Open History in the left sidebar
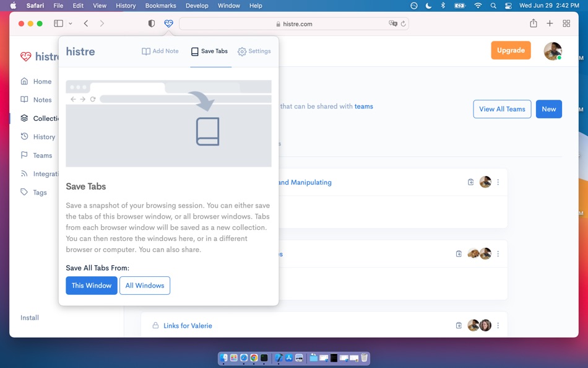The height and width of the screenshot is (368, 588). pyautogui.click(x=38, y=137)
